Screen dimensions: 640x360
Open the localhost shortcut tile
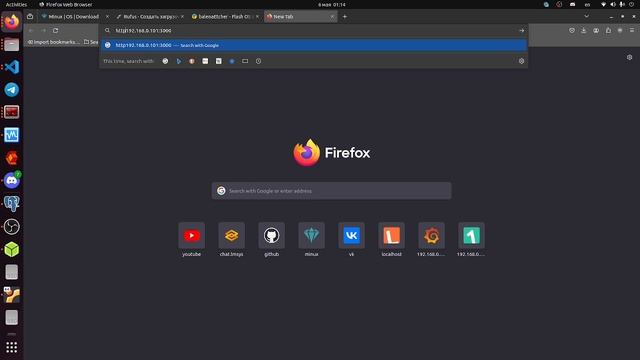point(391,240)
